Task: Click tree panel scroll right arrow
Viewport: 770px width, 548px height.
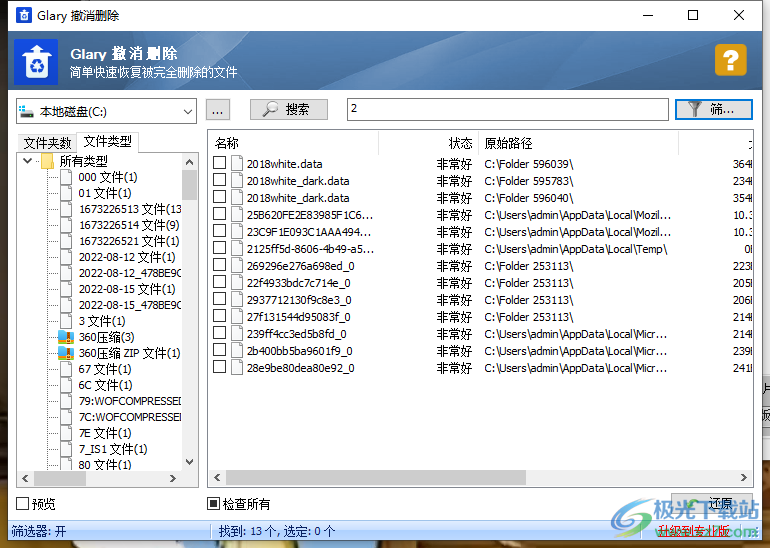Action: point(172,478)
